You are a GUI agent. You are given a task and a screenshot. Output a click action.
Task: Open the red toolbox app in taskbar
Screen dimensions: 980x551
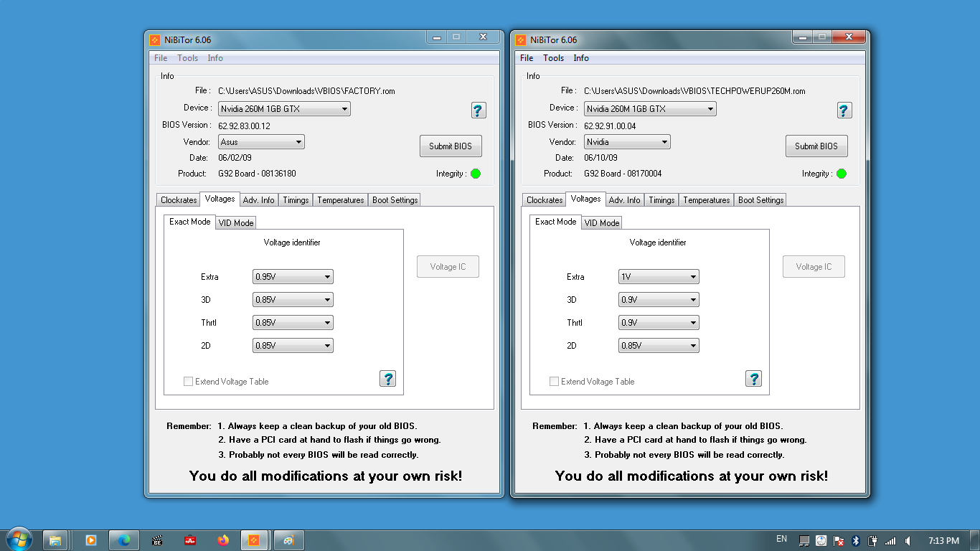[190, 540]
